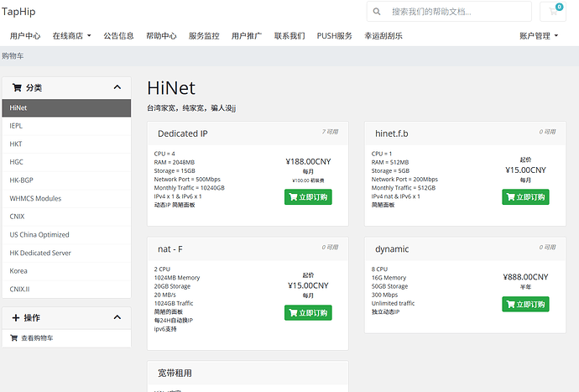Screen dimensions: 579x392
Task: Select HGC category in sidebar
Action: pos(66,162)
